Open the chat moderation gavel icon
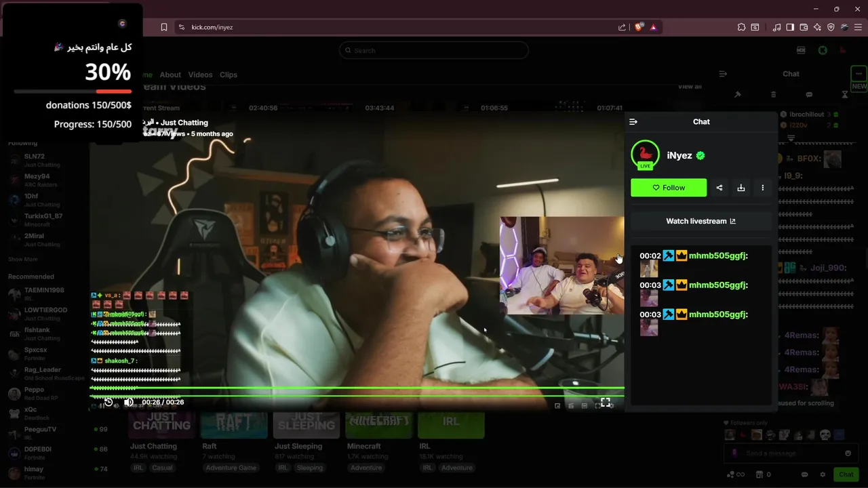The image size is (868, 488). 738,94
